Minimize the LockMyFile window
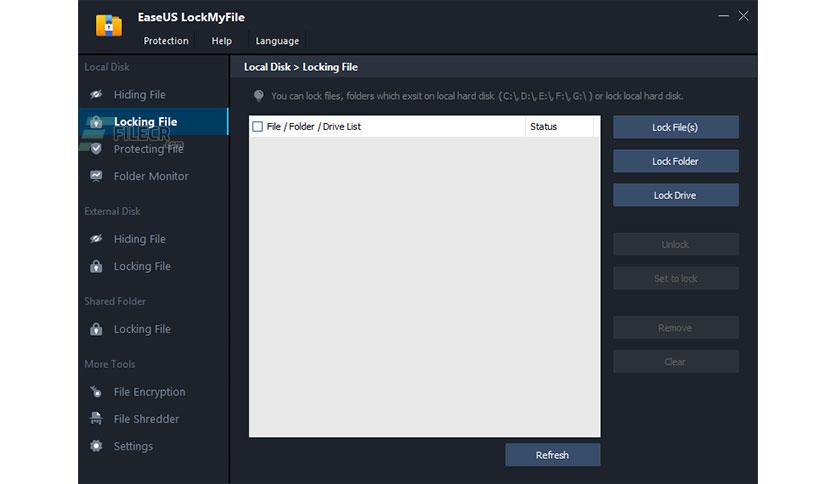 coord(724,16)
